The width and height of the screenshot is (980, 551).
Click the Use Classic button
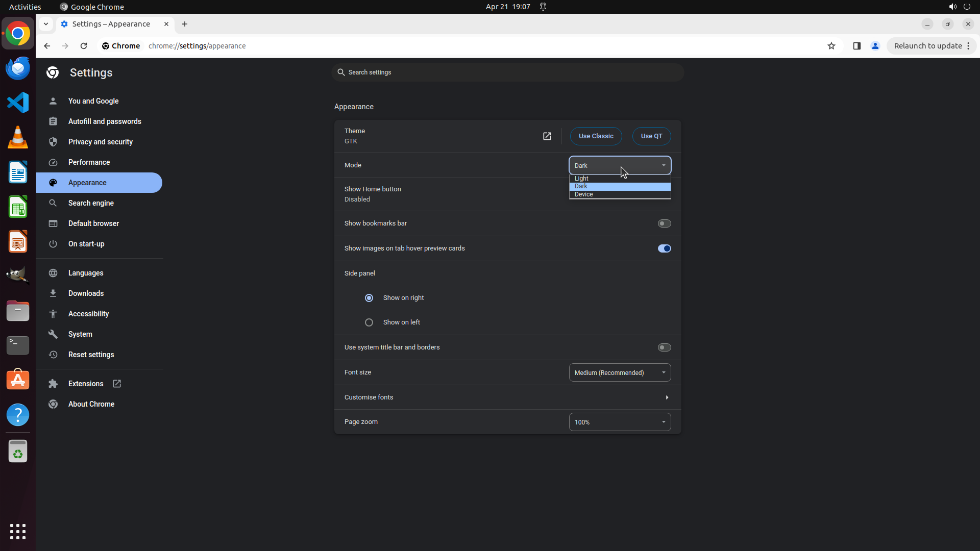[596, 136]
